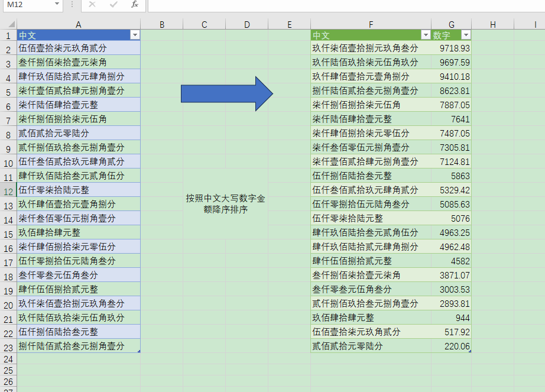Click cell with 伍佰壹拾柒元玖角贰分 in column A
The image size is (545, 392).
(x=79, y=48)
